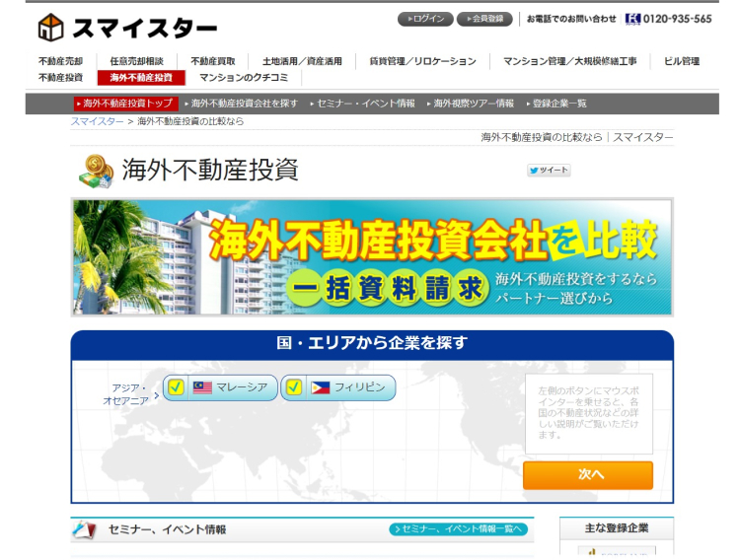Open the セミナー、イベント情報一覧へ link
The image size is (740, 560).
459,529
